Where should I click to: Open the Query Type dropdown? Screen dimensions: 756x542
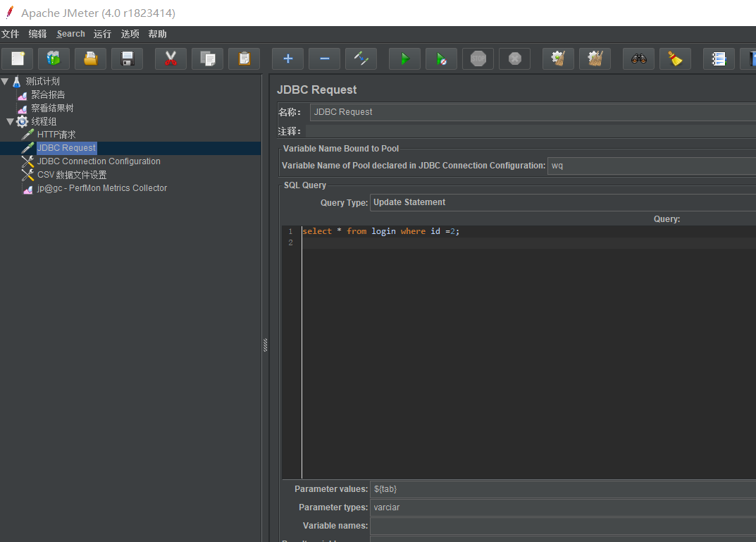point(563,202)
